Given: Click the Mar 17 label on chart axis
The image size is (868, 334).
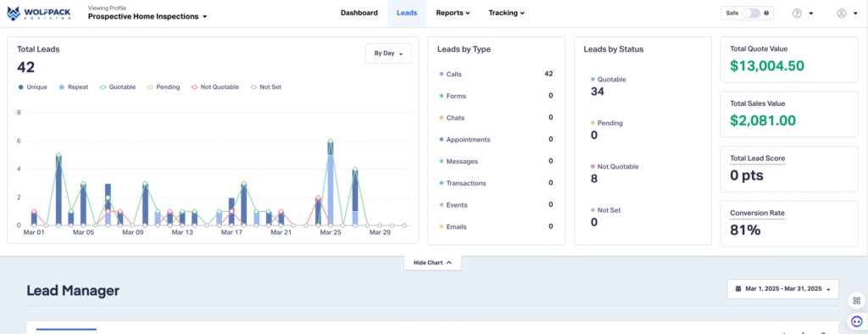Looking at the screenshot, I should click(231, 232).
